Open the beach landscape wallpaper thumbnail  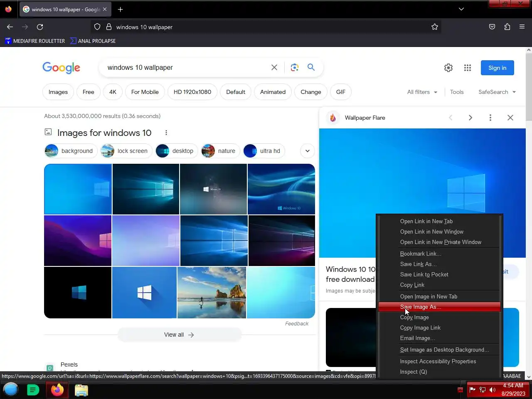click(212, 293)
